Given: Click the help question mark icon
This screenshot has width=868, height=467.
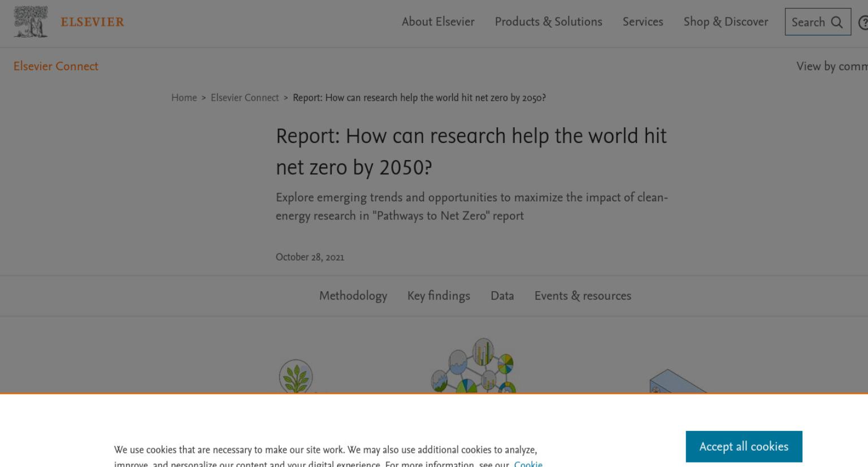Looking at the screenshot, I should (863, 23).
